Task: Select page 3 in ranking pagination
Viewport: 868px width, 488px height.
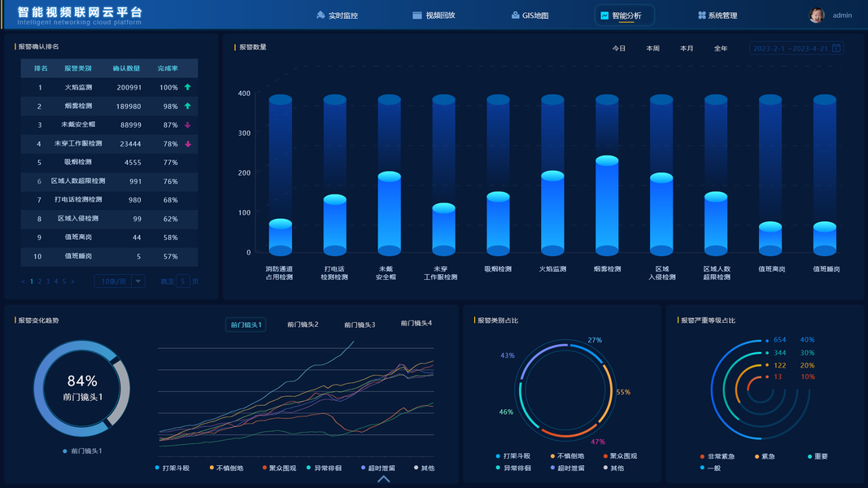Action: [x=48, y=281]
